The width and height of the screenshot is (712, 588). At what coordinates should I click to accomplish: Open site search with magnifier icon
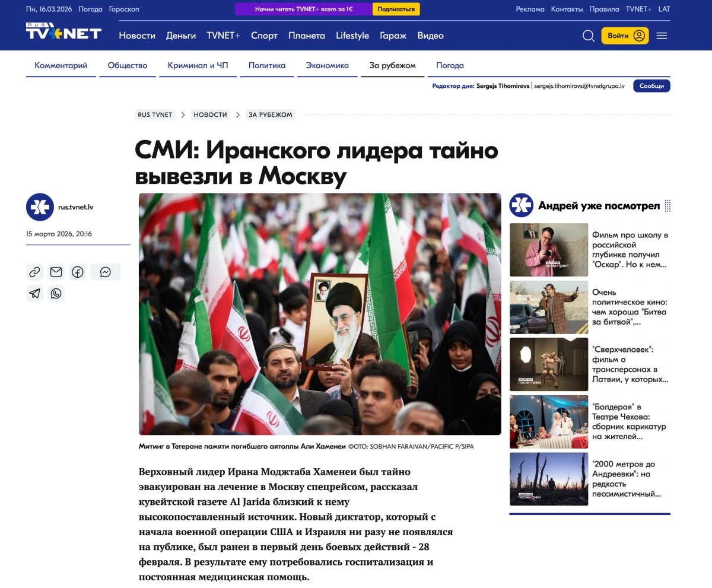[588, 36]
